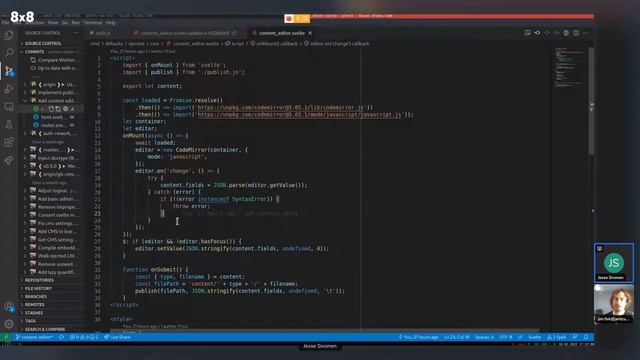Screen dimensions: 640x360
Task: Expand the SEARCH & COMPARE section
Action: [x=51, y=329]
